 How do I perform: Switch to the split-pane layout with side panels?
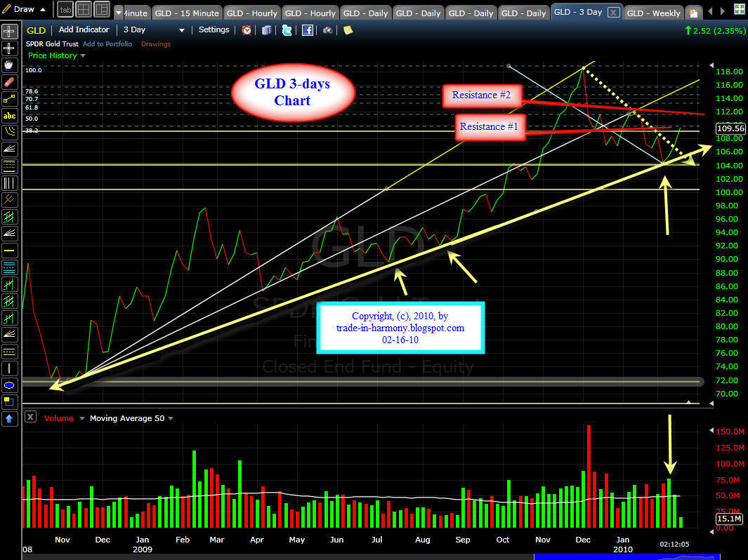[102, 10]
